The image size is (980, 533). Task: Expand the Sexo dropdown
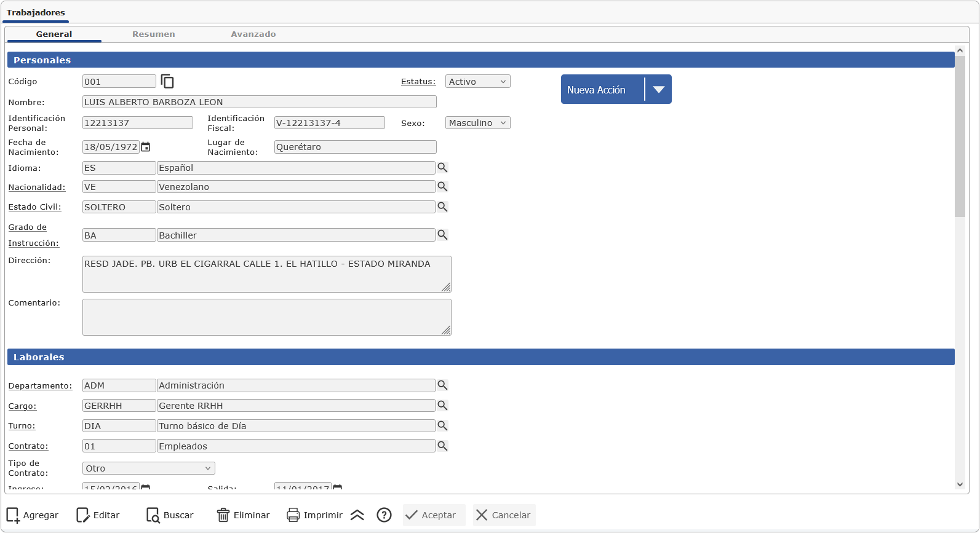(477, 123)
